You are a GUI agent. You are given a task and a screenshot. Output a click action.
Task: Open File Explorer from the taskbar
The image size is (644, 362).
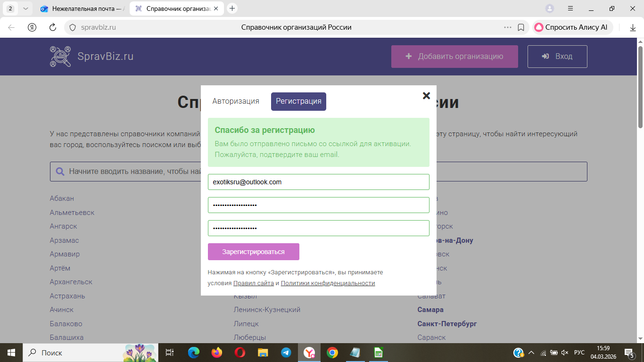click(263, 353)
